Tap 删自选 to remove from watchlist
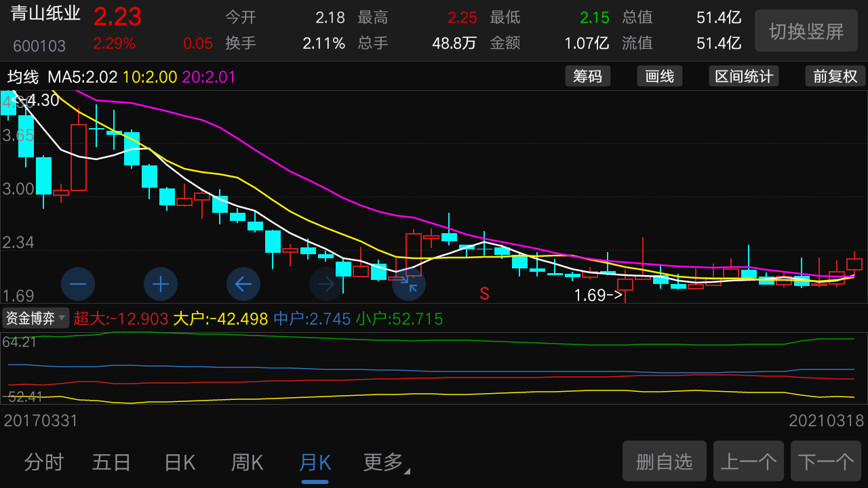The image size is (868, 488). click(665, 462)
